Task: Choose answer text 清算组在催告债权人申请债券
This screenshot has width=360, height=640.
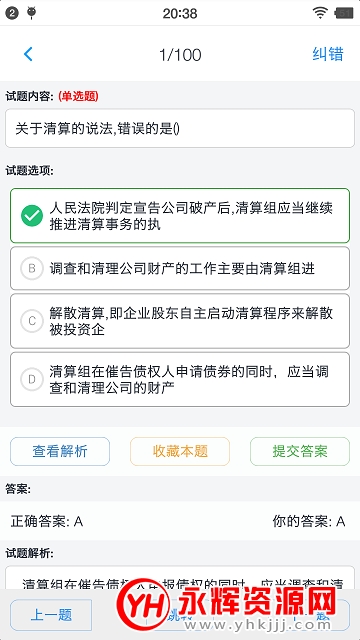Action: (x=189, y=379)
